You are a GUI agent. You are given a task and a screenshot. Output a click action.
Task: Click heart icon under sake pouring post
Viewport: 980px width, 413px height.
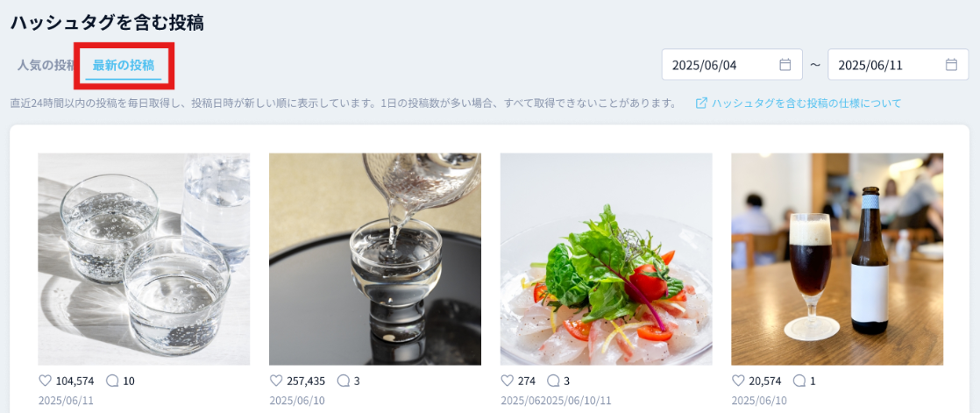[275, 381]
